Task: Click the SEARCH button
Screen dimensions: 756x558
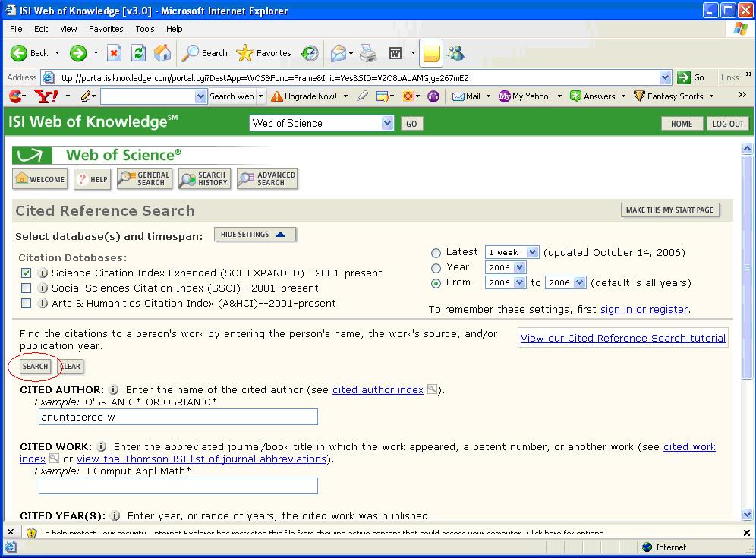Action: tap(35, 367)
